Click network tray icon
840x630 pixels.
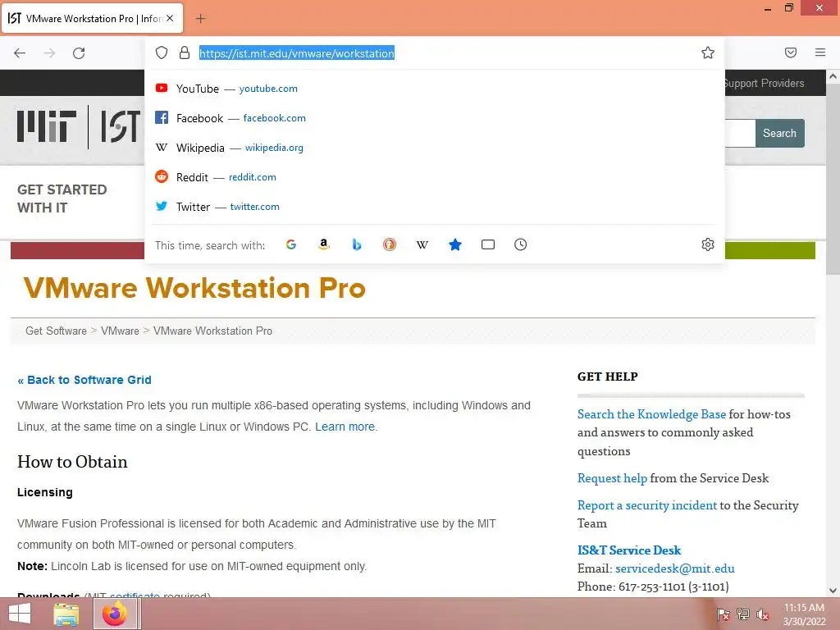click(x=743, y=614)
